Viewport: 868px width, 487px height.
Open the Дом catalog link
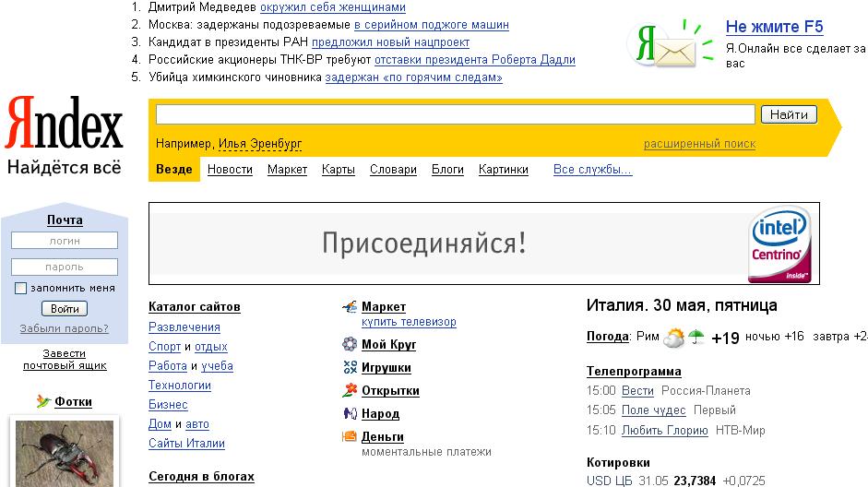click(x=160, y=424)
